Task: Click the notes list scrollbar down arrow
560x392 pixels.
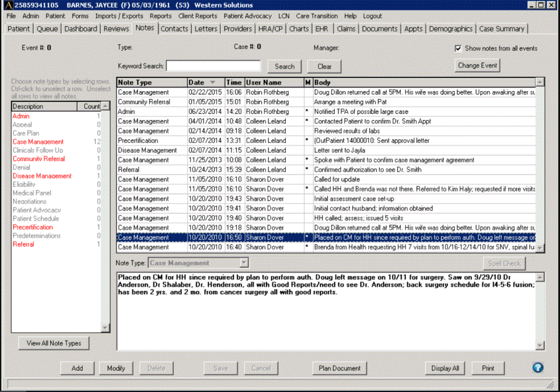Action: (x=540, y=247)
